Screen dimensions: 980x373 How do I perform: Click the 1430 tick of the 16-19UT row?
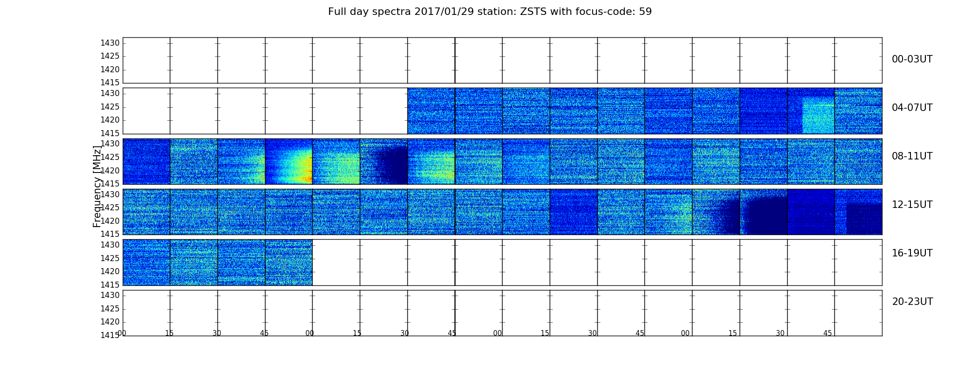pos(110,245)
